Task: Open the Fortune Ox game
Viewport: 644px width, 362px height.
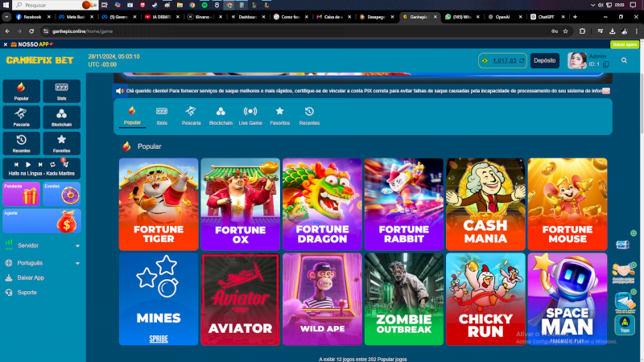Action: click(x=240, y=204)
